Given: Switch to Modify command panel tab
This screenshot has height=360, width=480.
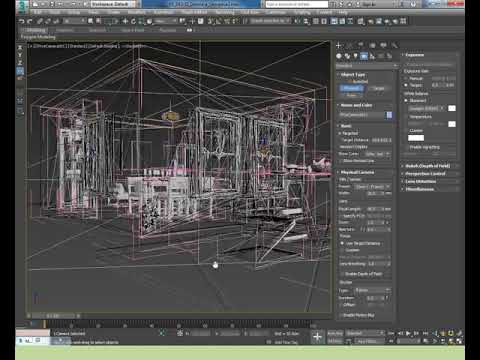Looking at the screenshot, I should point(350,45).
